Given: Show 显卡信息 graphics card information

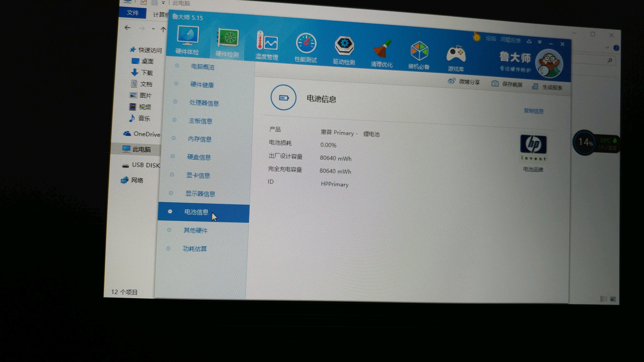Looking at the screenshot, I should tap(198, 175).
